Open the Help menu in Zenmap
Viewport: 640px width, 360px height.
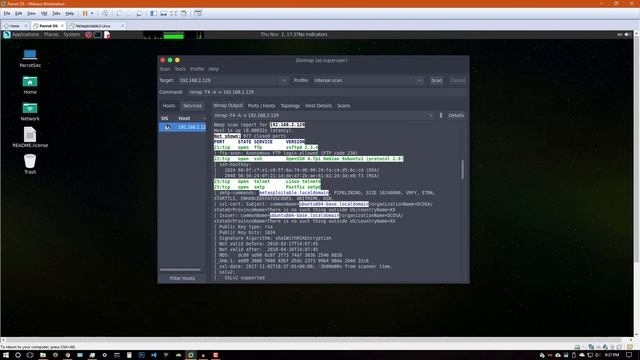click(213, 69)
